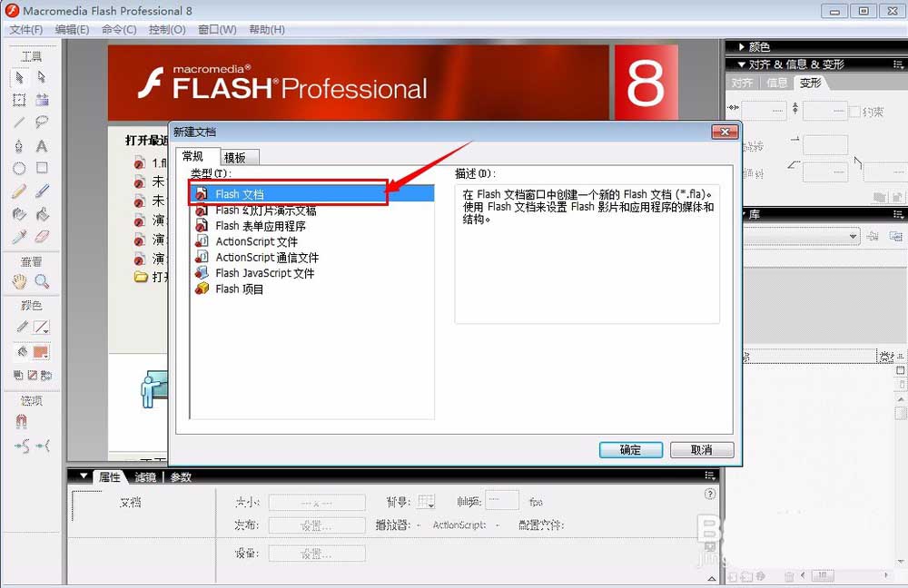Click the Properties panel help icon
Image resolution: width=908 pixels, height=588 pixels.
coord(710,494)
